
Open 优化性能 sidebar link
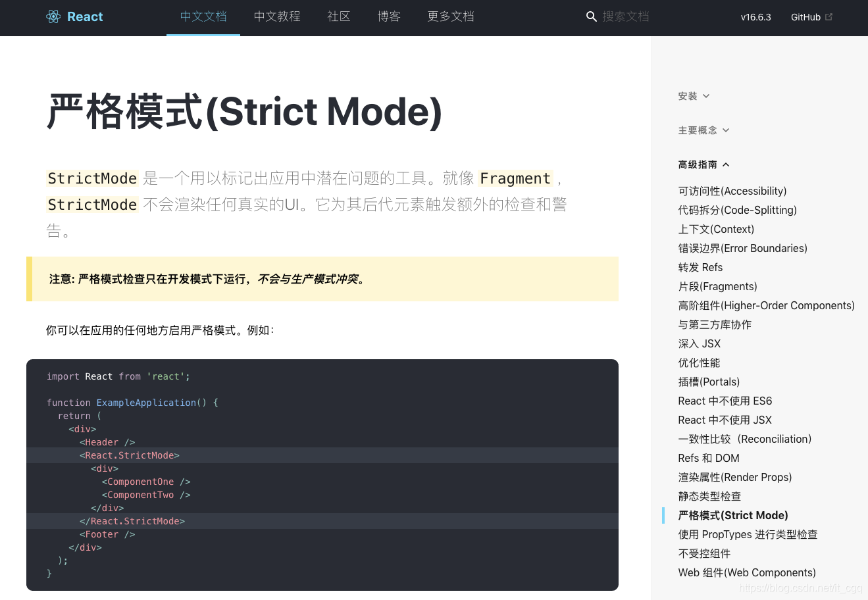click(699, 362)
